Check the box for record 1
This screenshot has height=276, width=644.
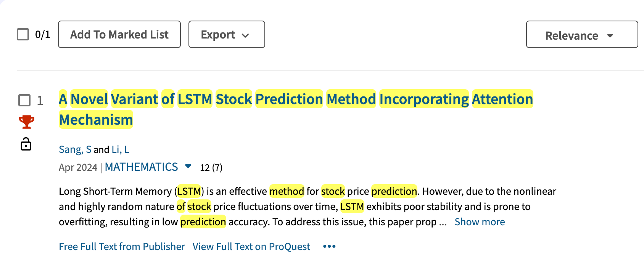pyautogui.click(x=24, y=100)
